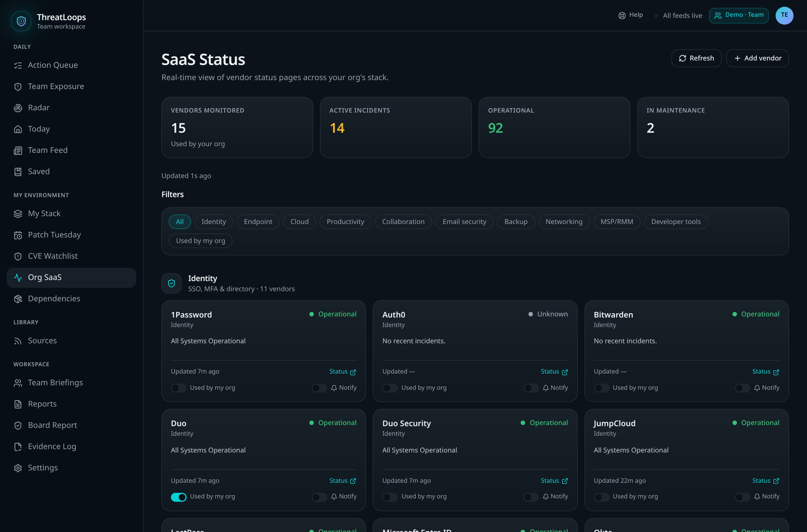Screen dimensions: 807x532
Task: Apply the Used by my org filter chip
Action: click(x=201, y=241)
